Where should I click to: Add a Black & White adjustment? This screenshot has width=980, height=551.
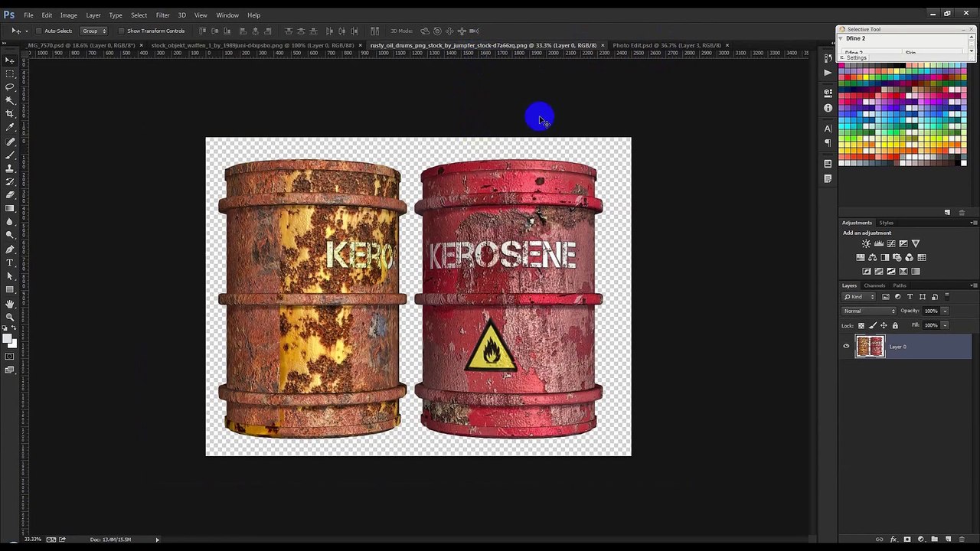pos(885,258)
